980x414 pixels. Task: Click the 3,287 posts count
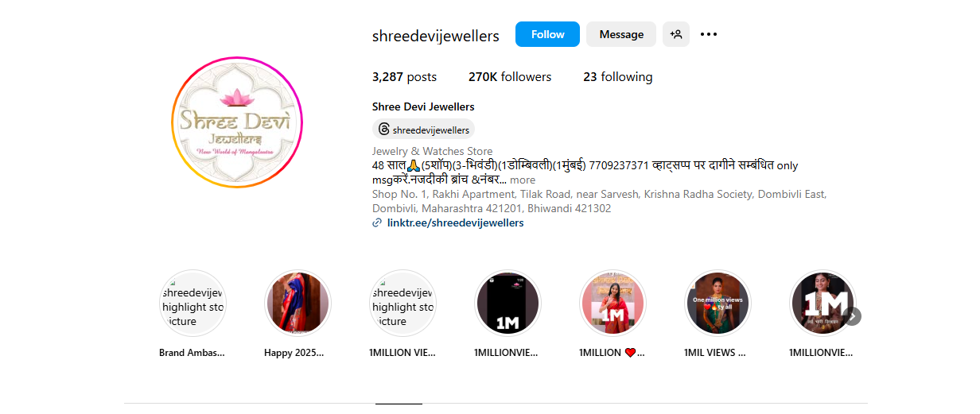click(404, 77)
